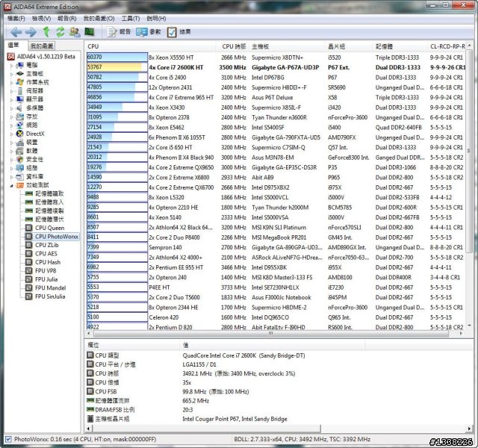
Task: Expand the Multimedia (多媒體) tree node
Action: (x=12, y=108)
